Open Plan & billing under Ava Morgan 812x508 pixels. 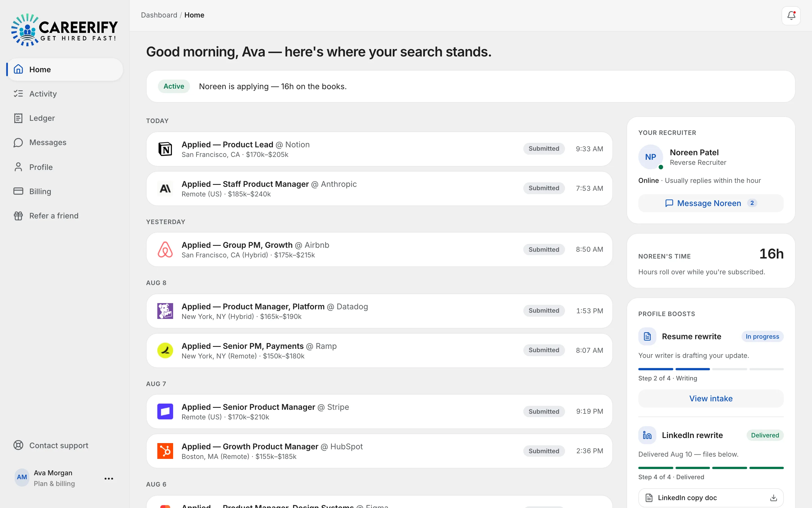[x=54, y=483]
